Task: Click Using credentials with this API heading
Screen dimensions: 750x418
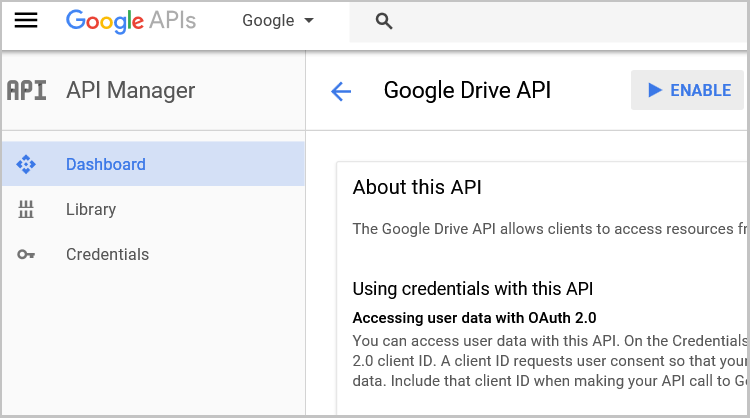Action: 473,289
